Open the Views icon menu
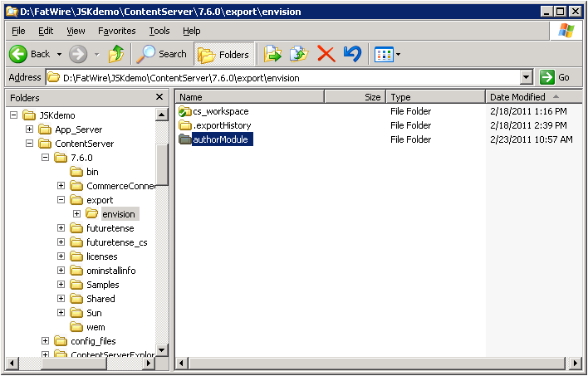Screen dimensions: 588x376 click(384, 55)
